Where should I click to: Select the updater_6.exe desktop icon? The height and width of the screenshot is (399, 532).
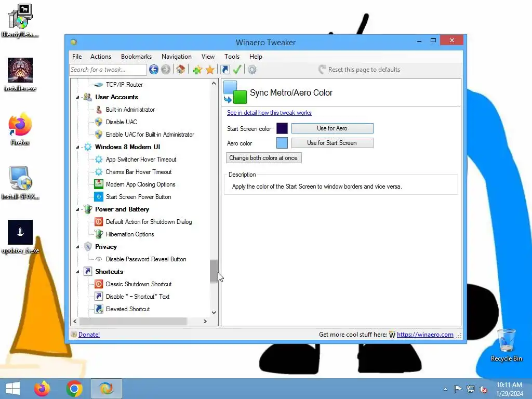(20, 237)
